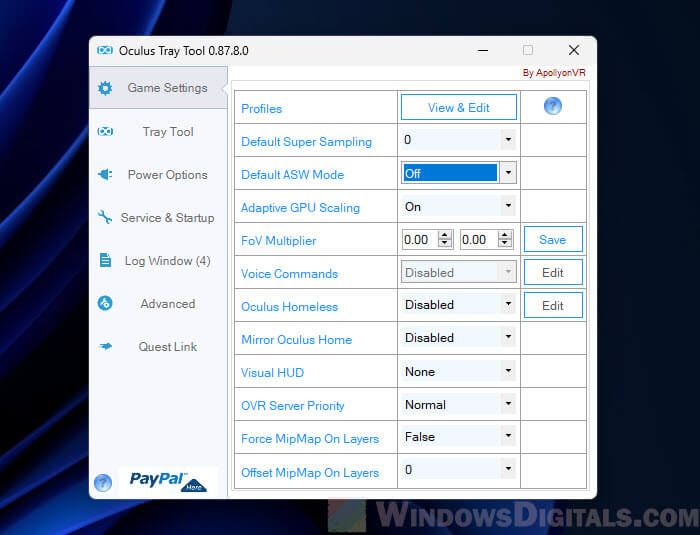Image resolution: width=700 pixels, height=535 pixels.
Task: Go to the Power Options tab
Action: tap(158, 174)
